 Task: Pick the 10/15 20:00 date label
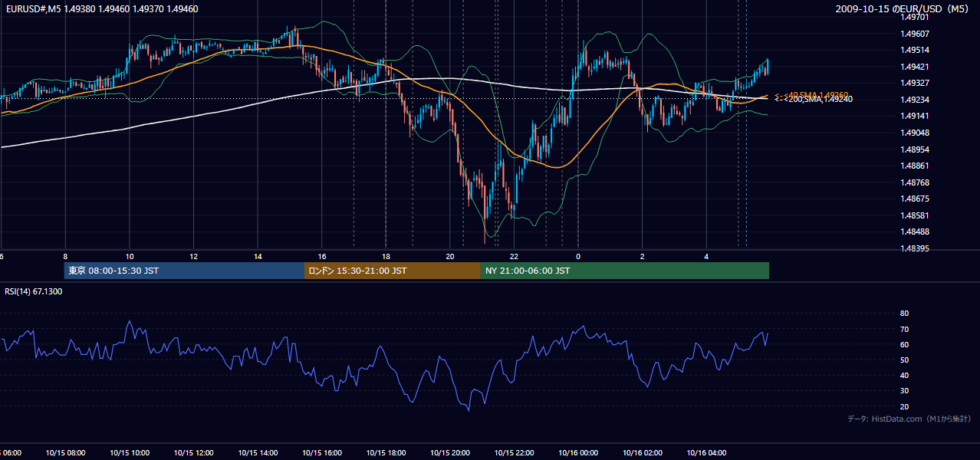[x=449, y=453]
